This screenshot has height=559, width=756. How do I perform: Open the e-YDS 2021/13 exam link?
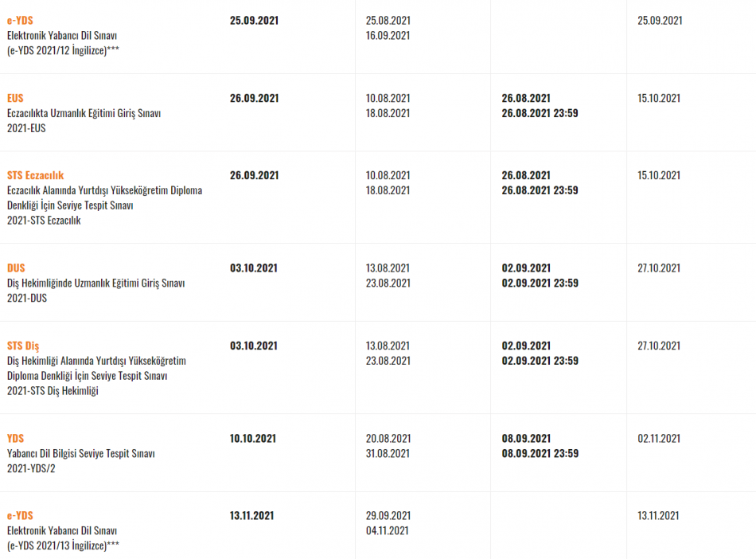[20, 515]
